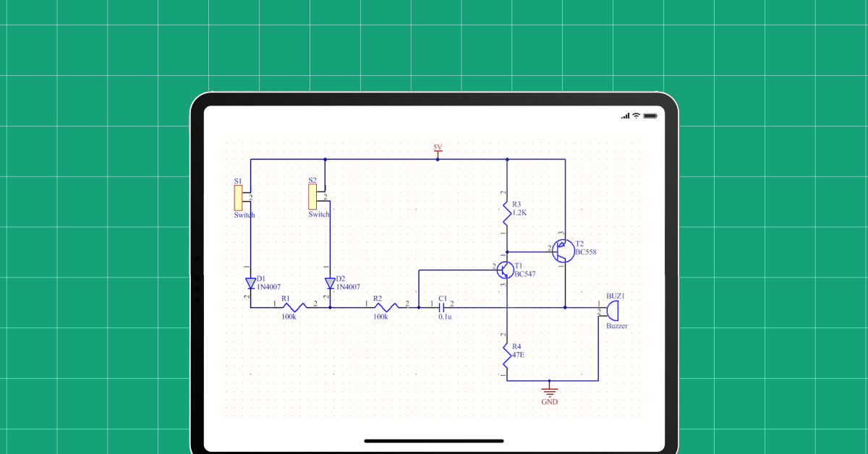Select resistor R1 100k symbol

point(294,307)
